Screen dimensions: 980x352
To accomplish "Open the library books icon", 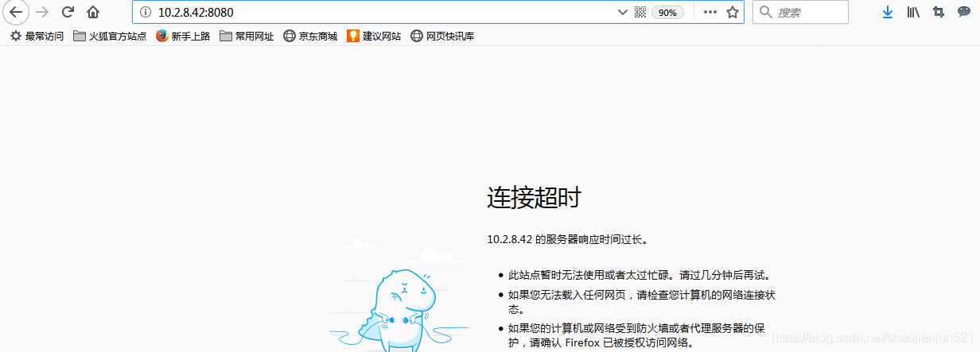I will pos(914,12).
